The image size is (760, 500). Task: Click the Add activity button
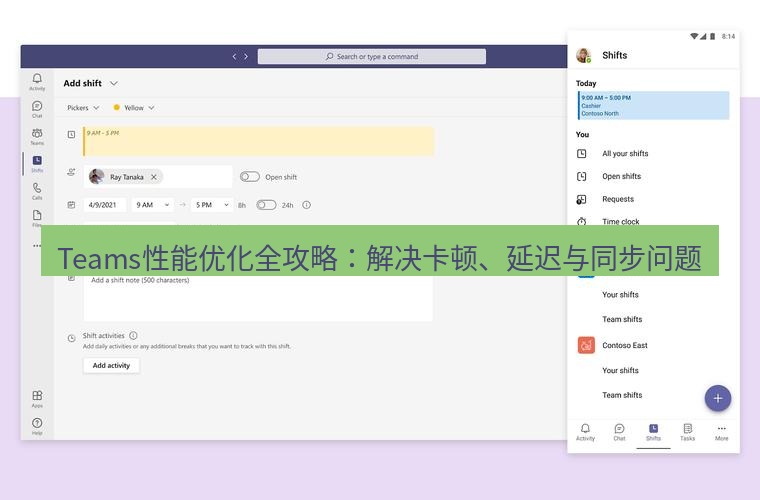(111, 365)
